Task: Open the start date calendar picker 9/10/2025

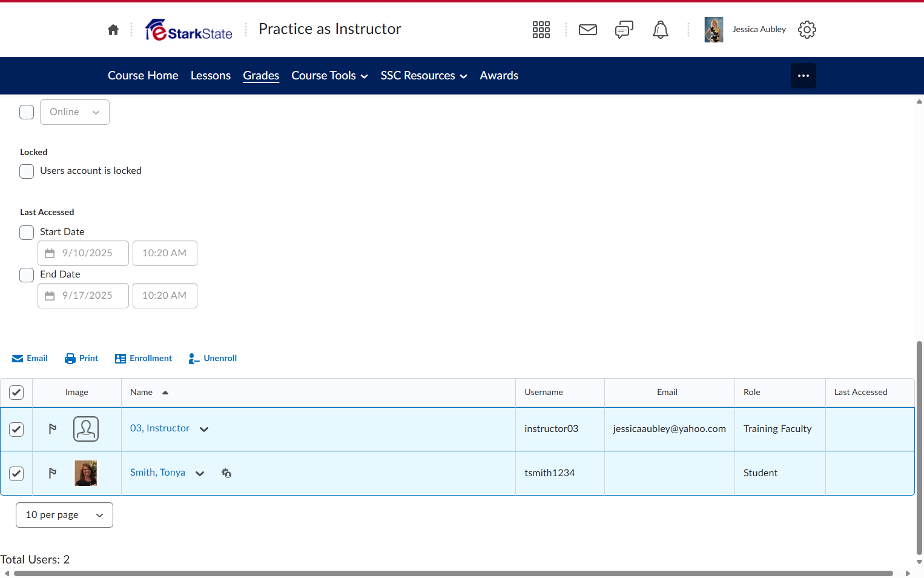Action: pyautogui.click(x=84, y=253)
